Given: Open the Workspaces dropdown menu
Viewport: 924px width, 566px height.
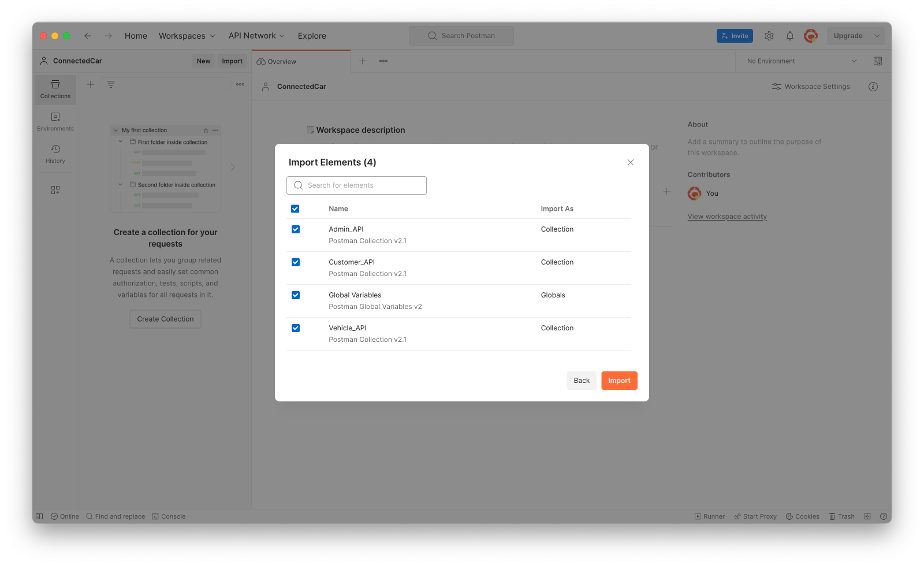Looking at the screenshot, I should [x=187, y=36].
